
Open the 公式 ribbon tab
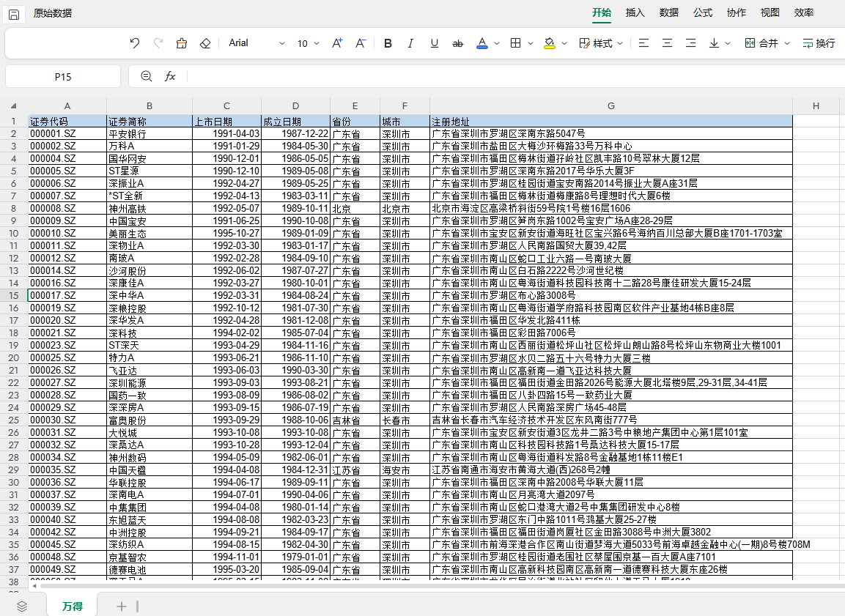click(x=703, y=12)
